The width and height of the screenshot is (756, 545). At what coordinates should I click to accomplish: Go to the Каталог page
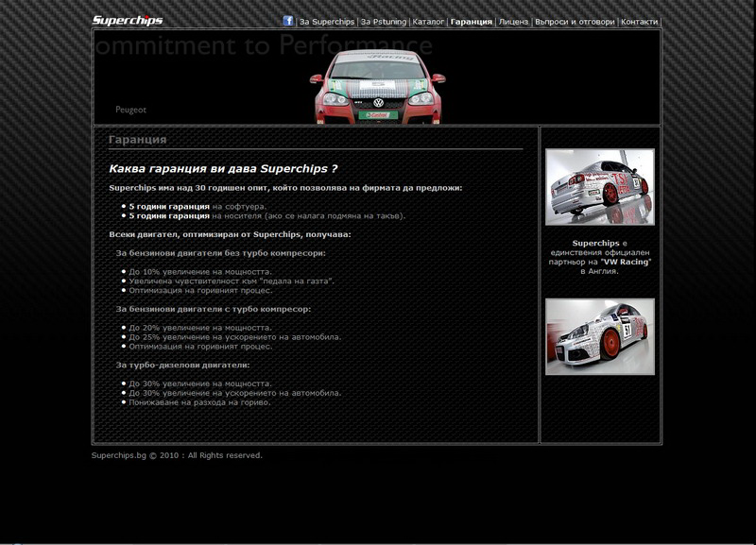click(428, 22)
